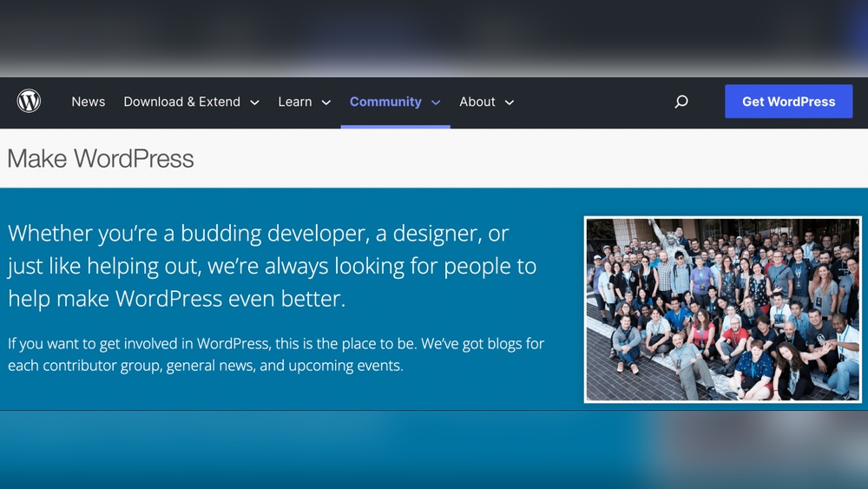Open the contributor group photo
This screenshot has width=868, height=489.
(x=722, y=309)
